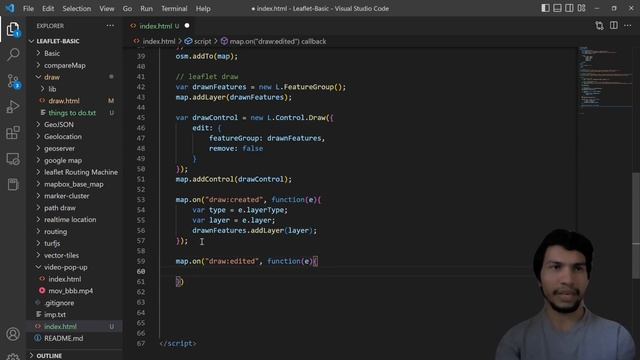Click the split editor right icon
The width and height of the screenshot is (640, 360).
pyautogui.click(x=613, y=25)
